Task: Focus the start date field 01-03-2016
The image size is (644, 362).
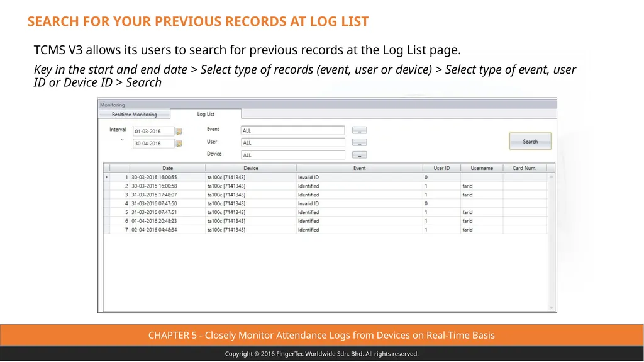Action: click(x=153, y=131)
